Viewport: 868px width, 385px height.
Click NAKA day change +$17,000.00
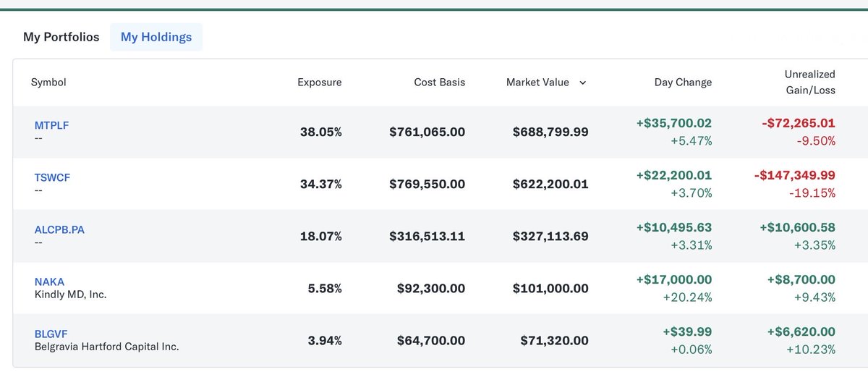pos(673,279)
